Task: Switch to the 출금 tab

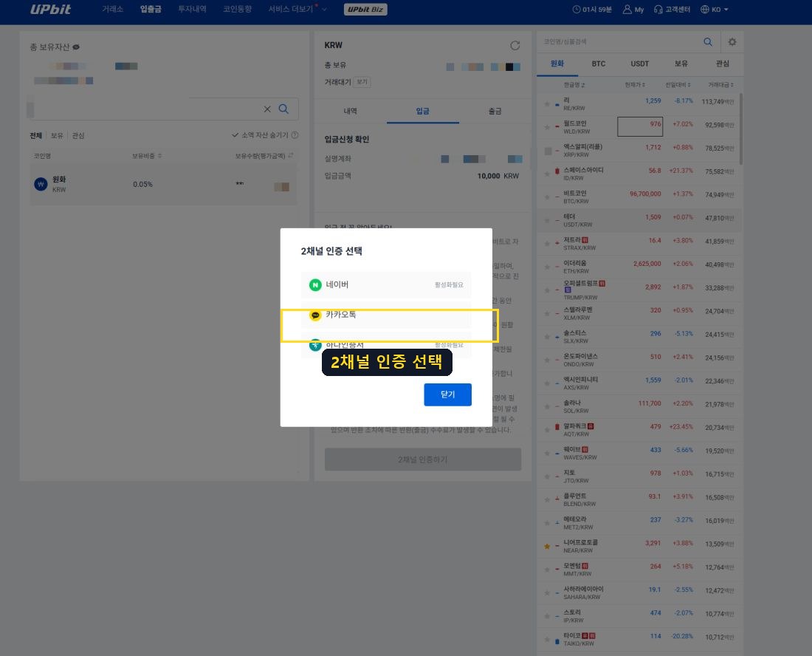Action: point(495,111)
